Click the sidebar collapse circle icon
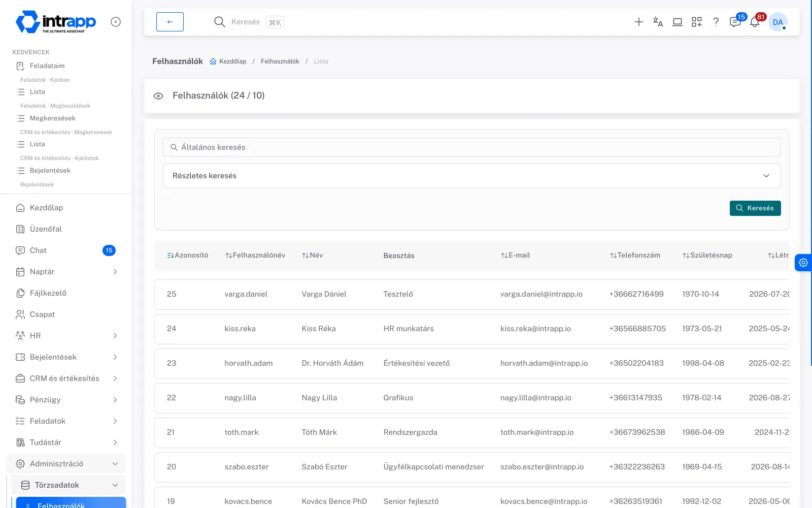This screenshot has height=508, width=812. (116, 22)
